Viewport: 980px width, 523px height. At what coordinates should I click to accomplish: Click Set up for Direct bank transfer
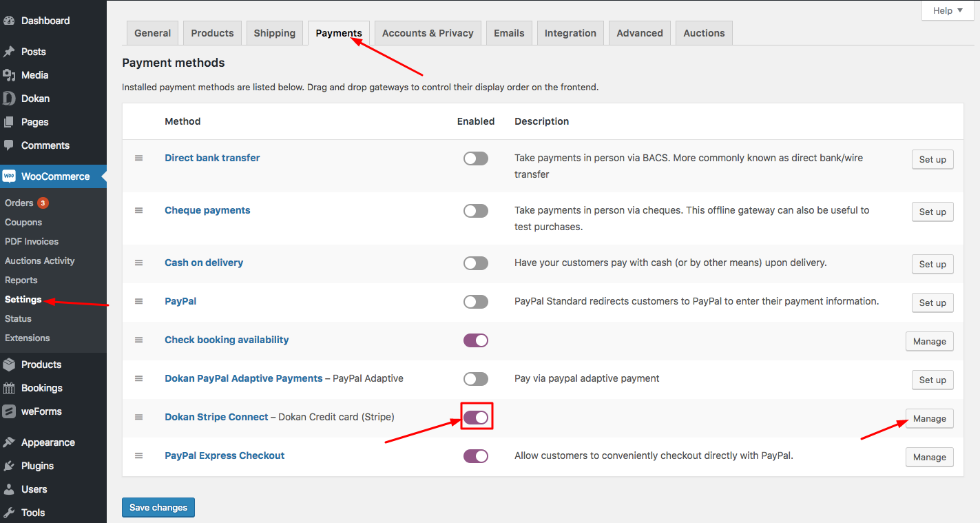(932, 159)
